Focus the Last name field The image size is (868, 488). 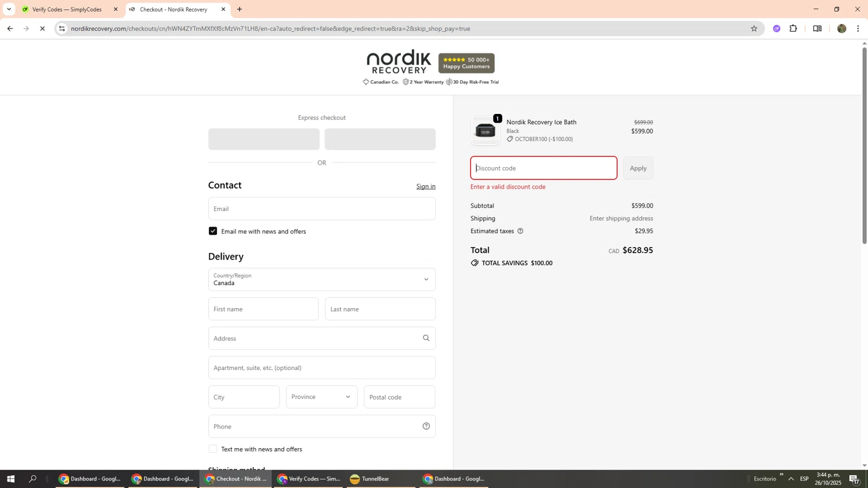tap(380, 309)
